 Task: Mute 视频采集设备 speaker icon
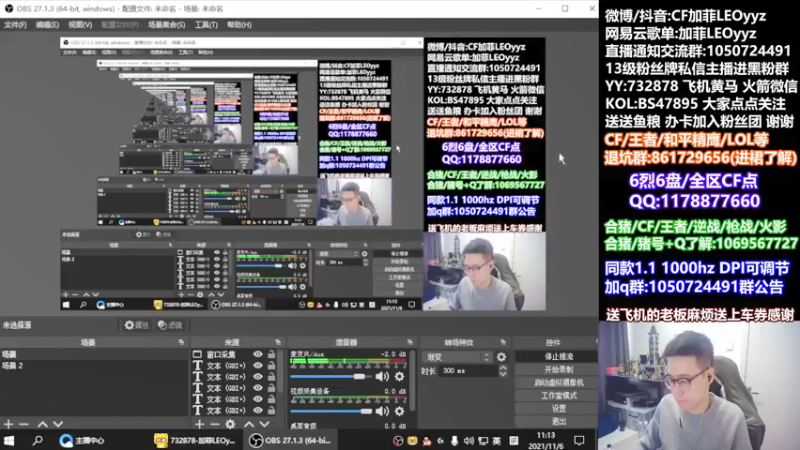click(382, 411)
